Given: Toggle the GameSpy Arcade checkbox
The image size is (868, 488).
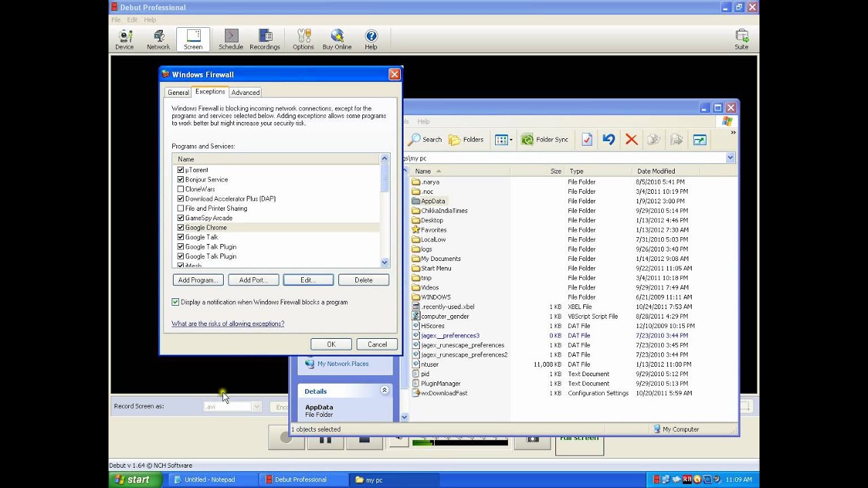Looking at the screenshot, I should tap(180, 218).
